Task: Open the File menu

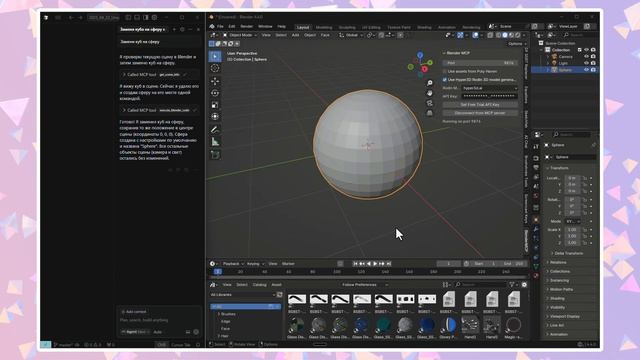Action: click(220, 27)
